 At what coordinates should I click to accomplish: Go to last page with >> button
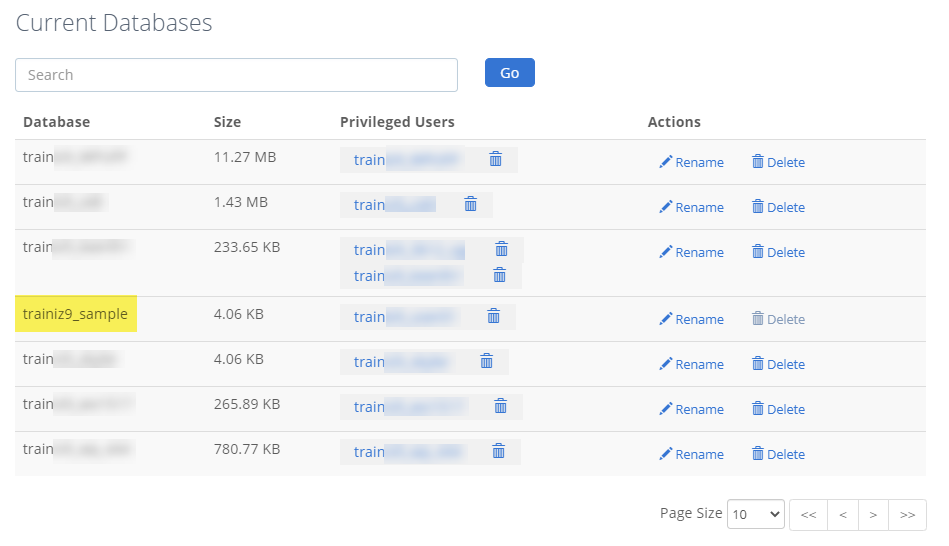[x=907, y=515]
